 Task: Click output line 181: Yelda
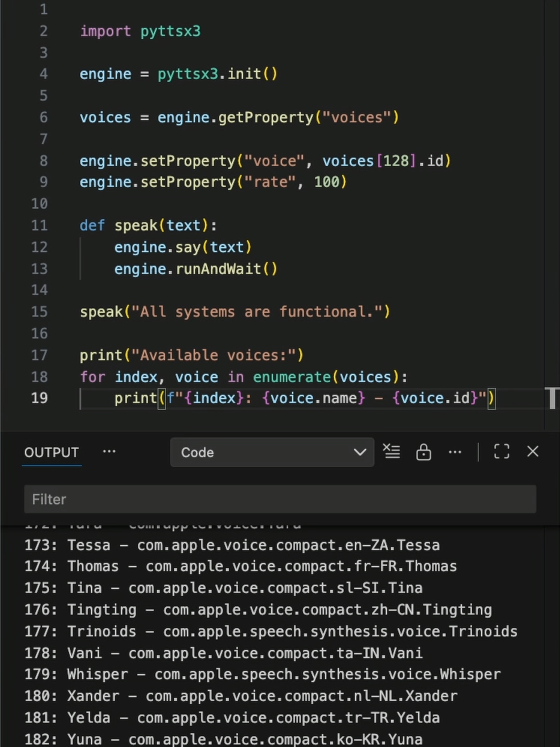(x=232, y=717)
